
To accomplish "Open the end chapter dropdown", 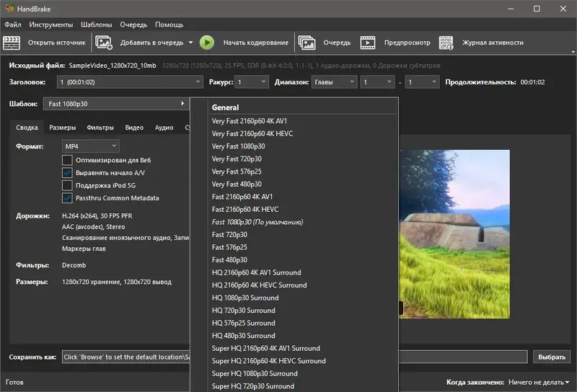I will (x=423, y=82).
